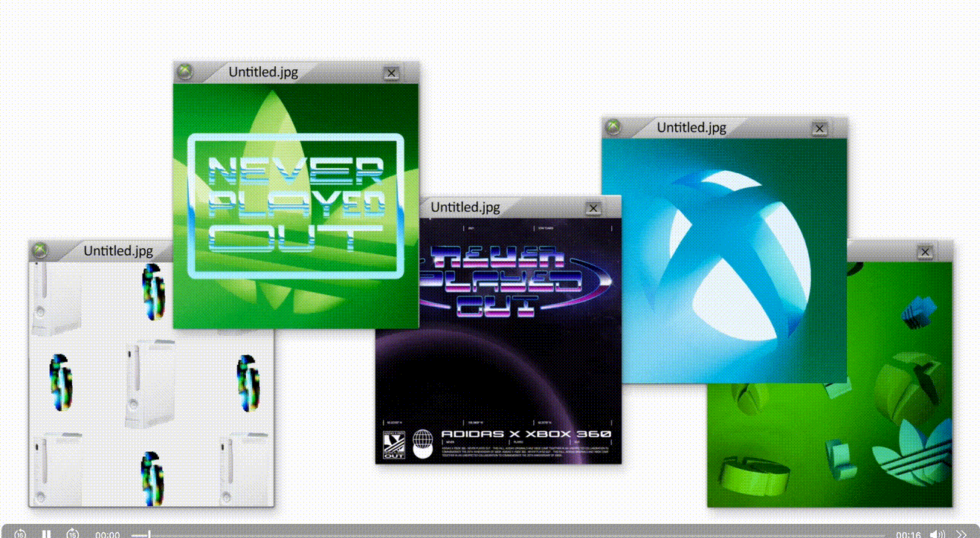Viewport: 980px width, 538px height.
Task: Open more player options with the double chevron
Action: (961, 534)
